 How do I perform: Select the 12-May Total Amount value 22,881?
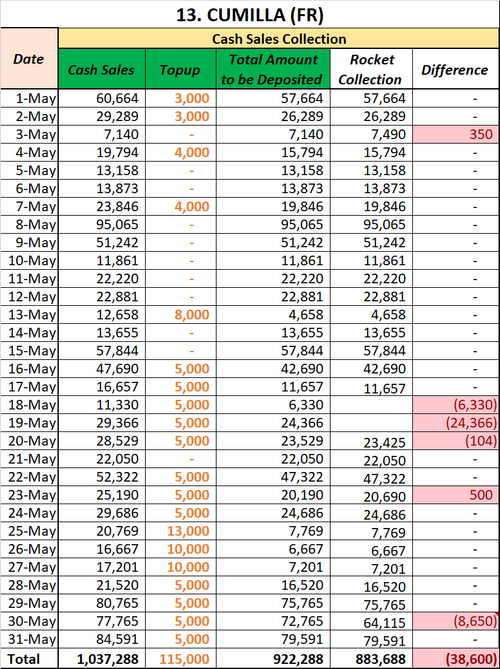point(302,297)
